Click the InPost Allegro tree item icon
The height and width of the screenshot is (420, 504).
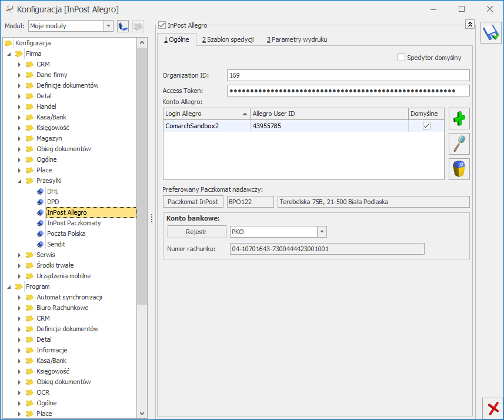tap(40, 212)
